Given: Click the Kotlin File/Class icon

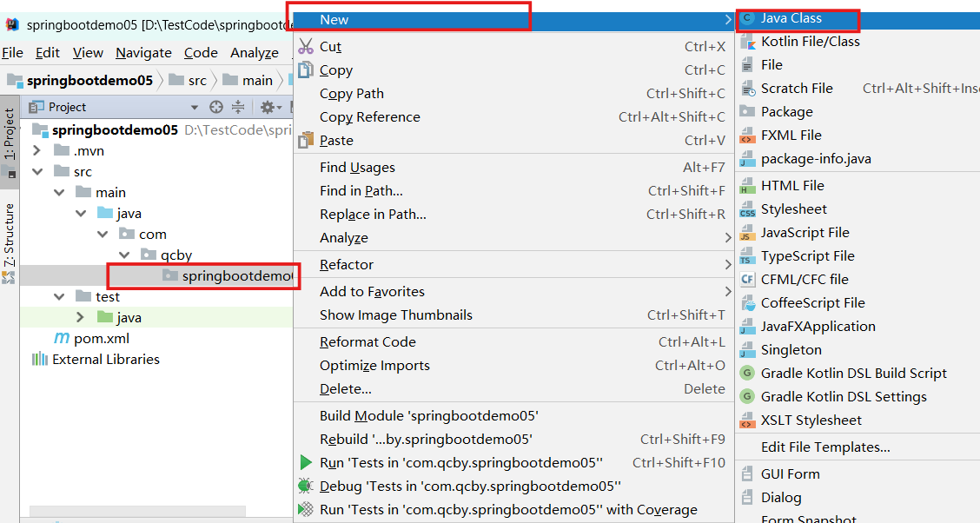Looking at the screenshot, I should (x=747, y=42).
